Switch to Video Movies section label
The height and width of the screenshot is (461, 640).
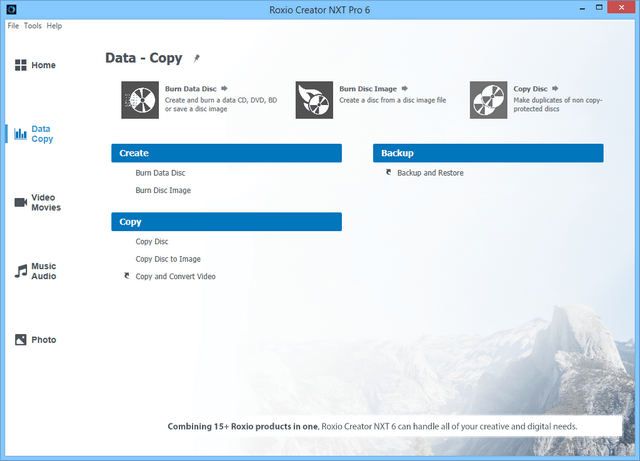point(46,203)
